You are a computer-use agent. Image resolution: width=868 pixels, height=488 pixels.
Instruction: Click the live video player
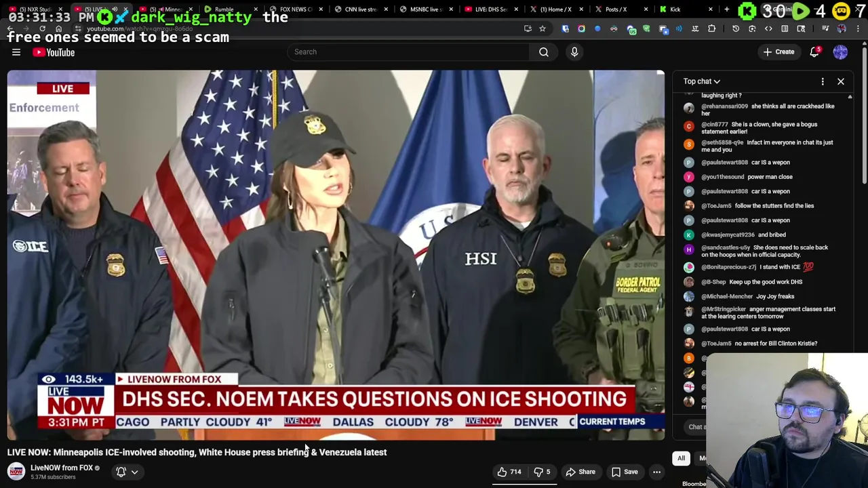point(336,254)
